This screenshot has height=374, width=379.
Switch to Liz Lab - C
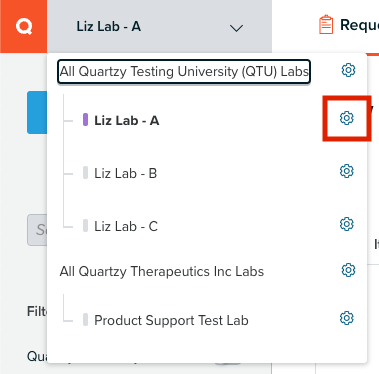point(126,226)
